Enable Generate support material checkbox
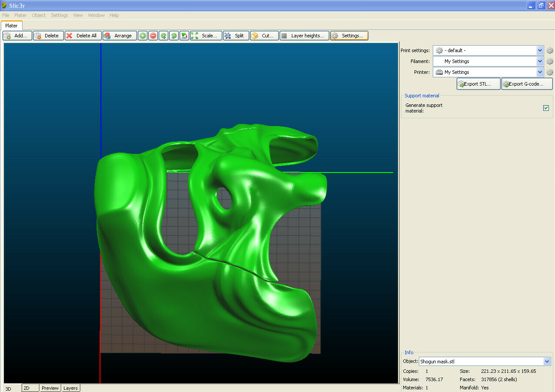This screenshot has height=392, width=555. (x=546, y=108)
